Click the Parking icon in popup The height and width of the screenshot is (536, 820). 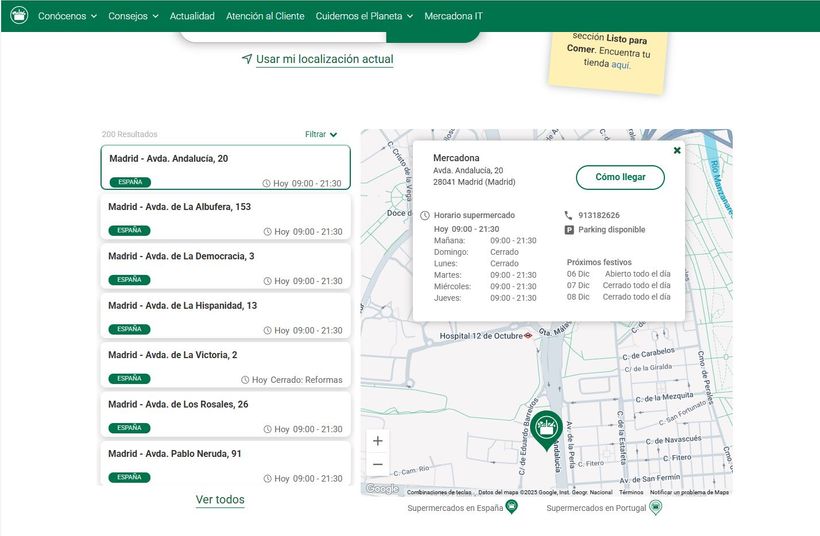570,230
